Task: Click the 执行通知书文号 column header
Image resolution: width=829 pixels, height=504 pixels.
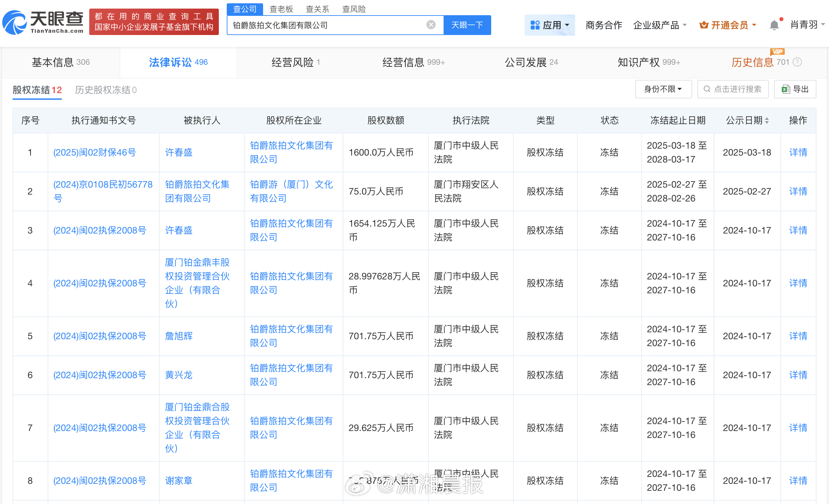Action: coord(104,120)
